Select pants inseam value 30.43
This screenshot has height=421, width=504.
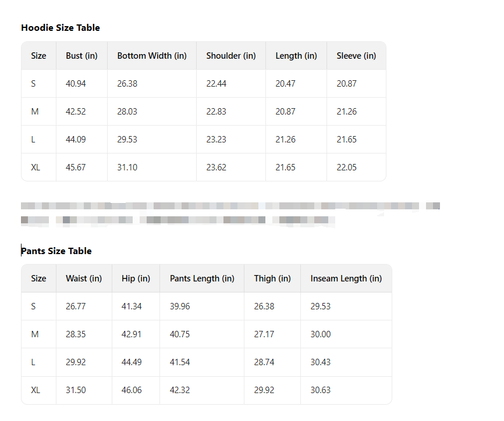tap(321, 362)
